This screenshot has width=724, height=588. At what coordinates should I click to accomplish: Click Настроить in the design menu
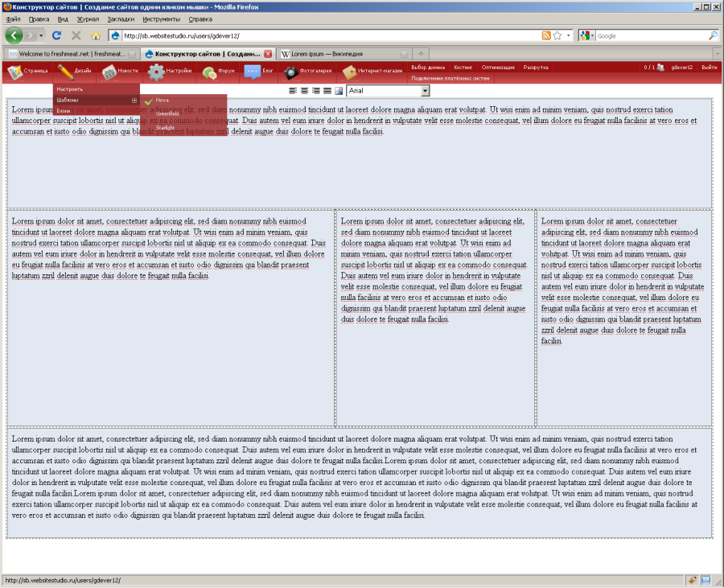click(70, 88)
